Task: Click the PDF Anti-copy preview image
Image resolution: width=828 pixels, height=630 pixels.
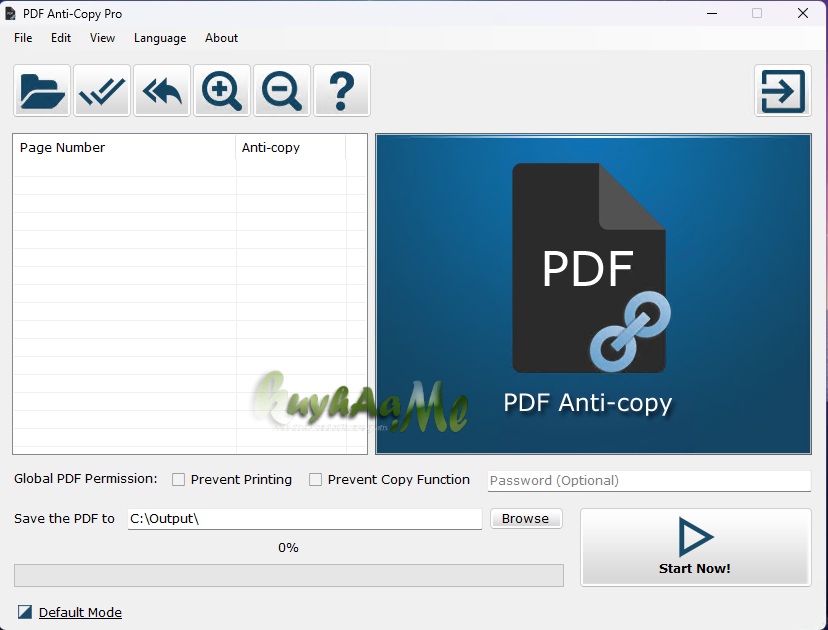Action: 593,294
